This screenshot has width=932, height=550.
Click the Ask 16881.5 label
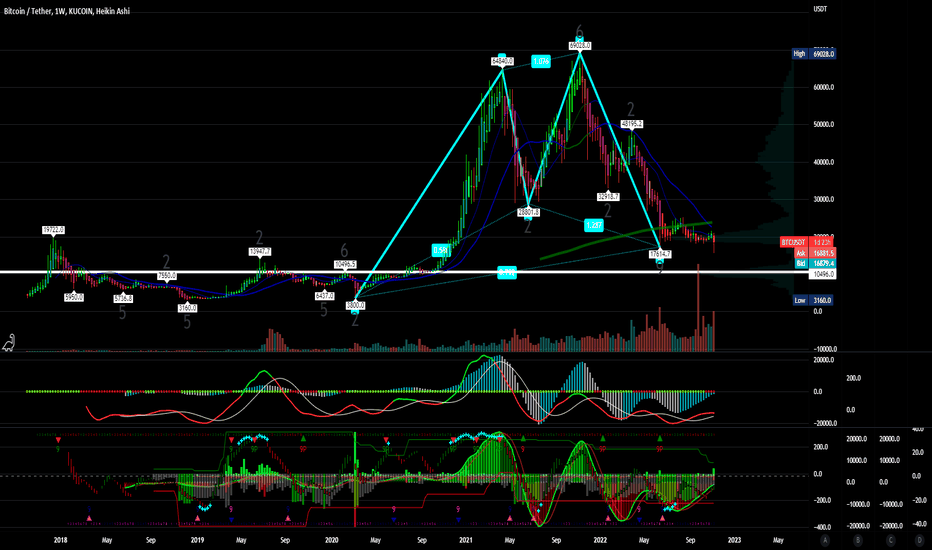815,253
